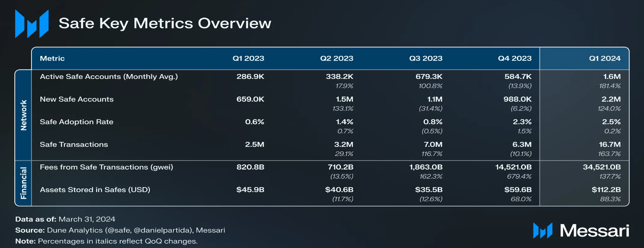The width and height of the screenshot is (644, 248).
Task: Click the 'Metric' column header
Action: tap(52, 58)
